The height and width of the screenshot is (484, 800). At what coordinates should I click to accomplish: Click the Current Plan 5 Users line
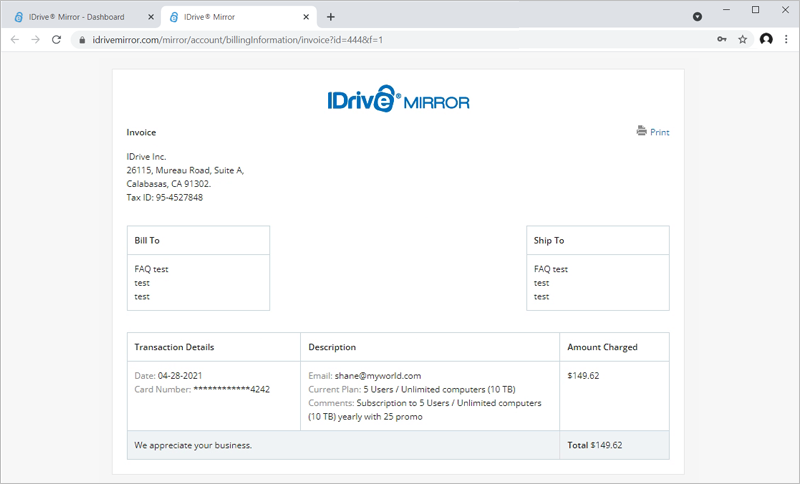[x=412, y=389]
